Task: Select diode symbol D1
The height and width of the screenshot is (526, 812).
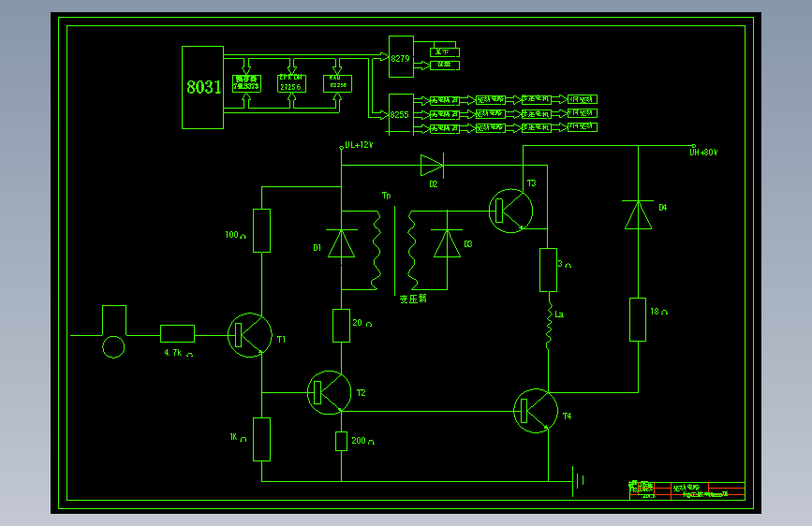Action: coord(341,243)
